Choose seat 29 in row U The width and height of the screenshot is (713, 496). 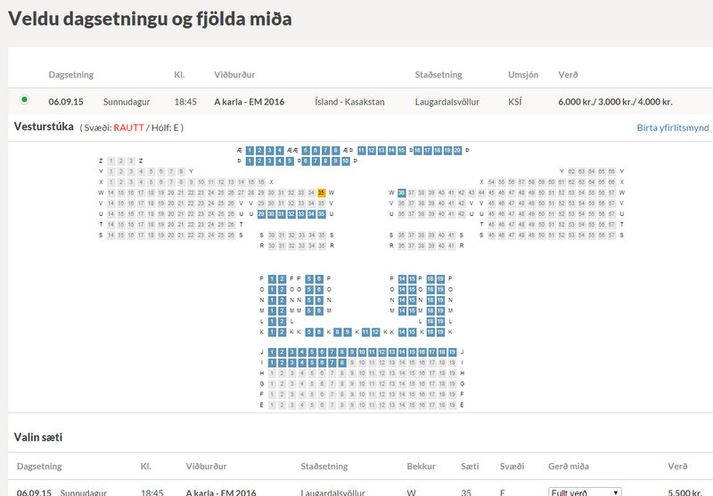click(261, 214)
